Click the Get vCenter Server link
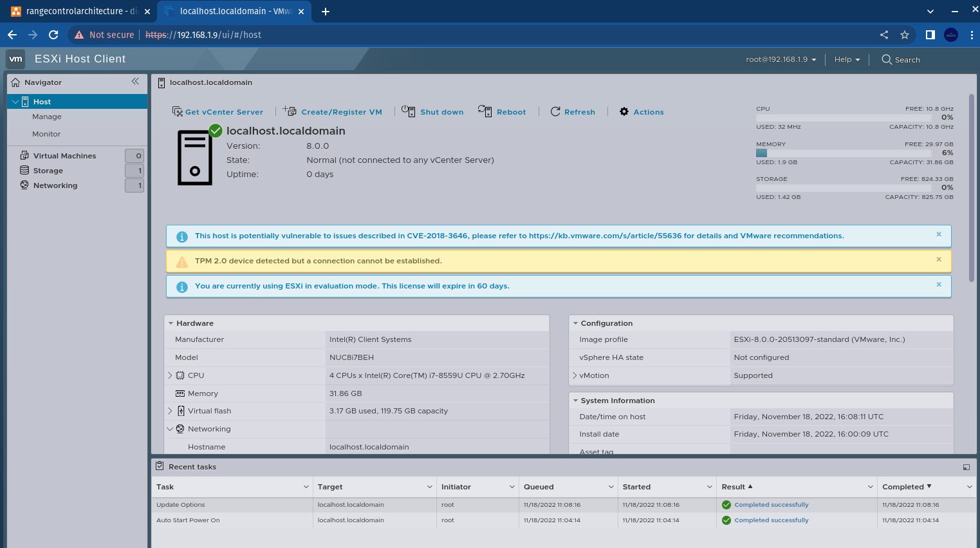The image size is (980, 548). click(224, 112)
